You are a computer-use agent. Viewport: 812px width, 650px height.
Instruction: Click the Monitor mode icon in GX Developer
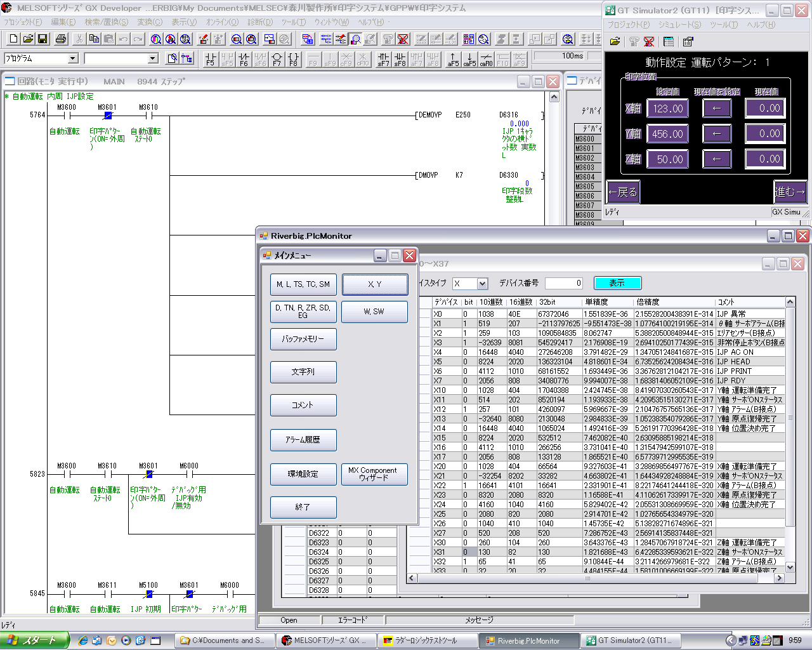(356, 39)
